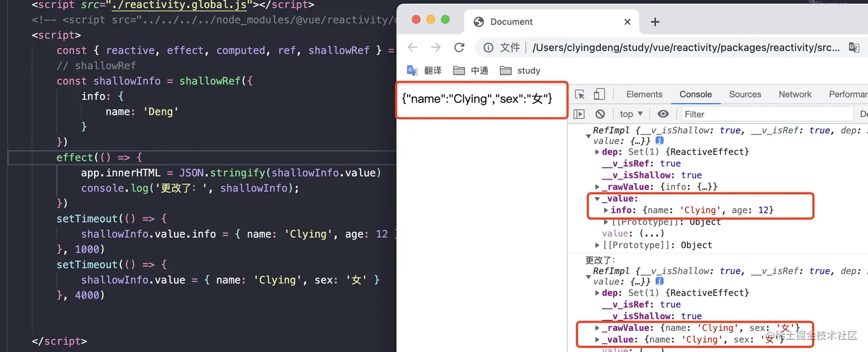Expand [[Prototype]] under first _value

pyautogui.click(x=607, y=222)
